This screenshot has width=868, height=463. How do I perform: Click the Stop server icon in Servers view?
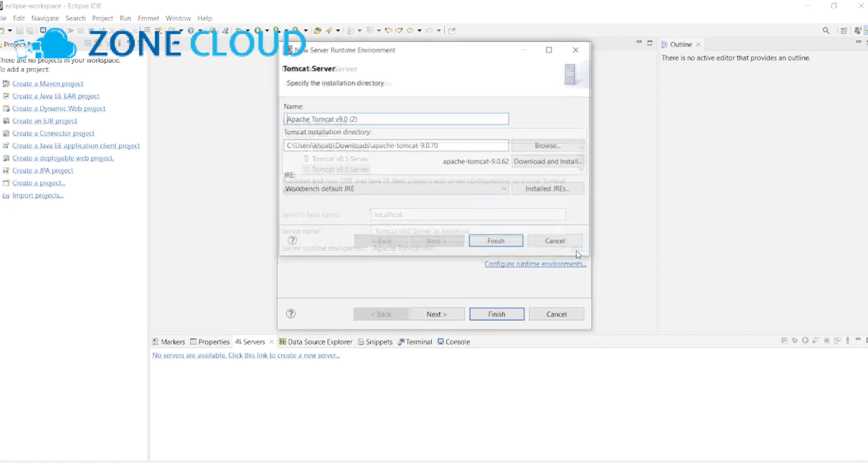(827, 340)
